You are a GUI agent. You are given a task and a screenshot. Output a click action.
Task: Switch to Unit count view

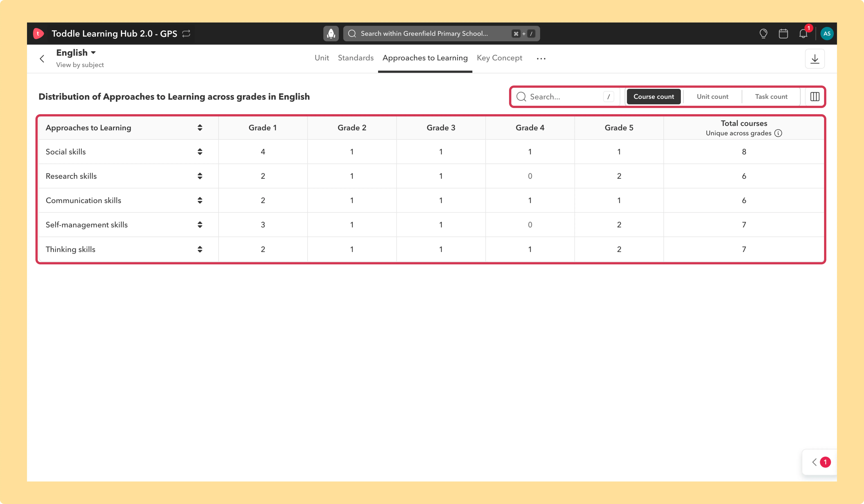[x=712, y=97]
